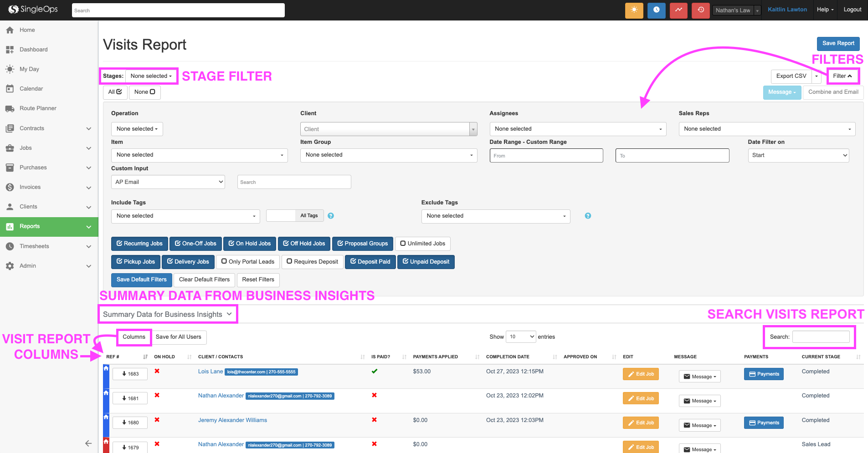868x453 pixels.
Task: Open Route Planner from the sidebar
Action: pos(38,108)
